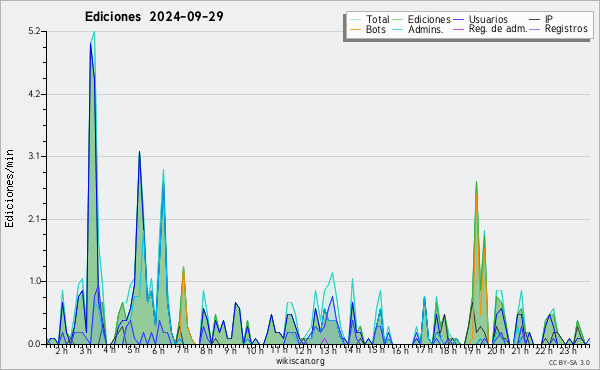Click the y-axis value 4.2
This screenshot has height=370, width=600.
[x=34, y=94]
